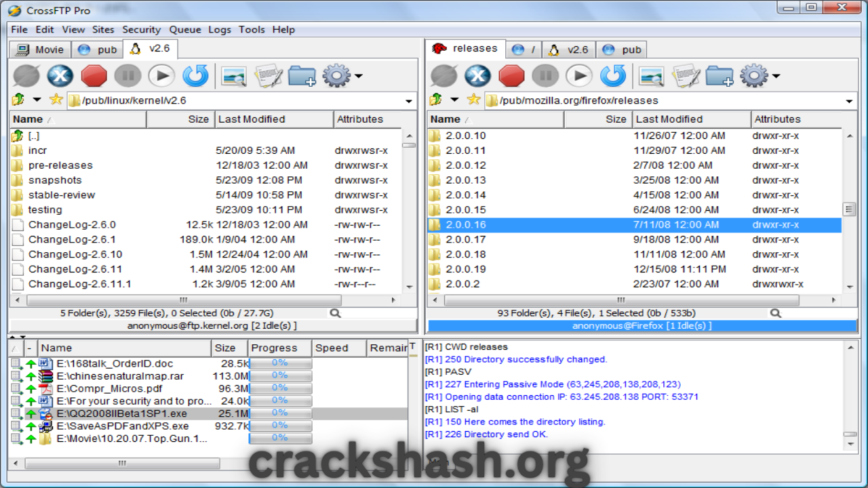868x488 pixels.
Task: Select the left pane pub tab
Action: [98, 49]
